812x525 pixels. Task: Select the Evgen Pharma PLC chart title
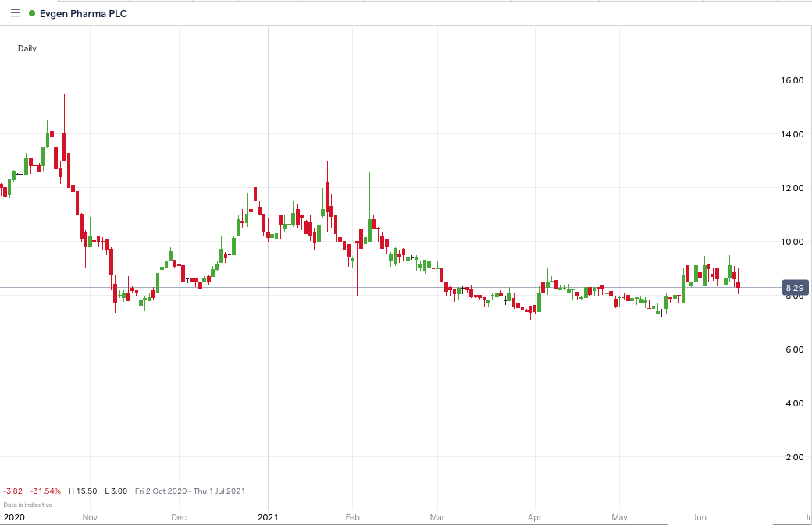(x=84, y=13)
